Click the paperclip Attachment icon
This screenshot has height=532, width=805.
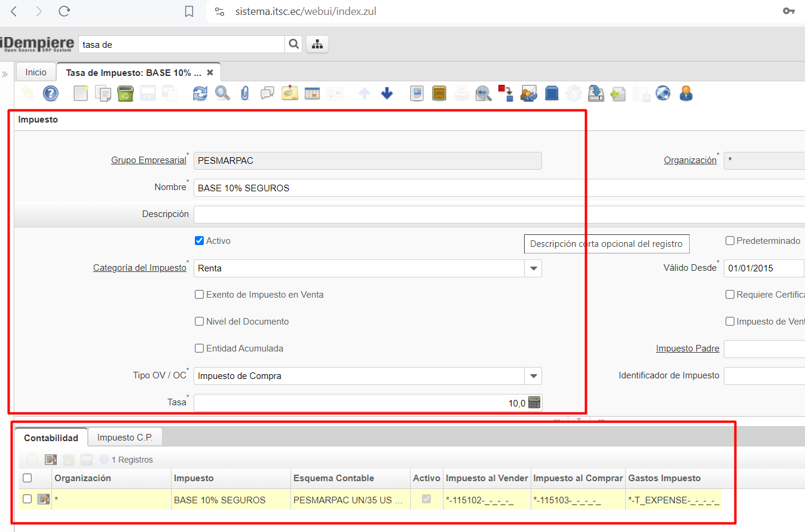point(244,93)
